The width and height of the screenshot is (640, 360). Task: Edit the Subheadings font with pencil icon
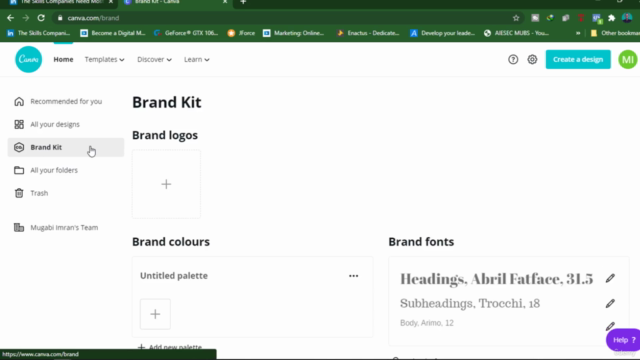[x=610, y=303]
